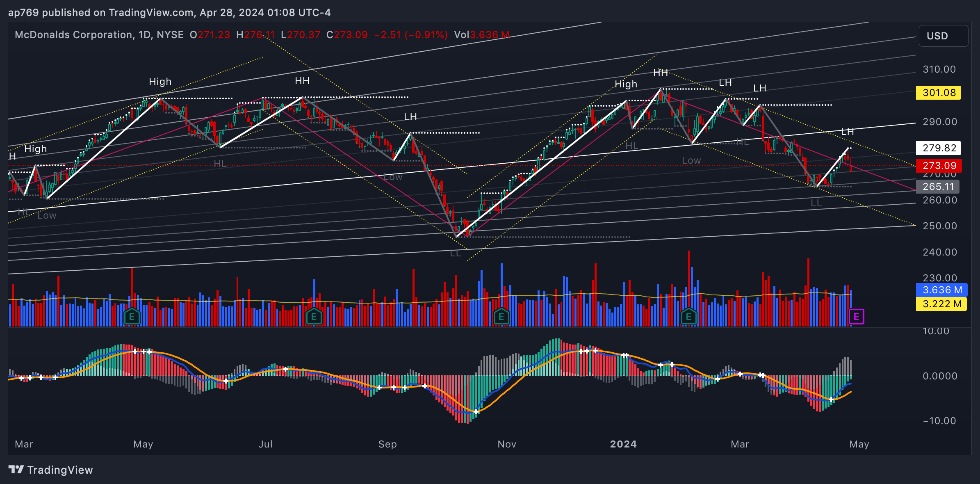The height and width of the screenshot is (484, 980).
Task: Click the LH label above the September peak
Action: [410, 117]
